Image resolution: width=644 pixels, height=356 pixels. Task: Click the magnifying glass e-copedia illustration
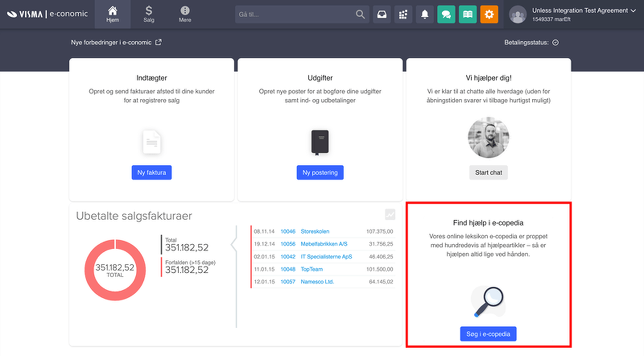click(x=488, y=302)
